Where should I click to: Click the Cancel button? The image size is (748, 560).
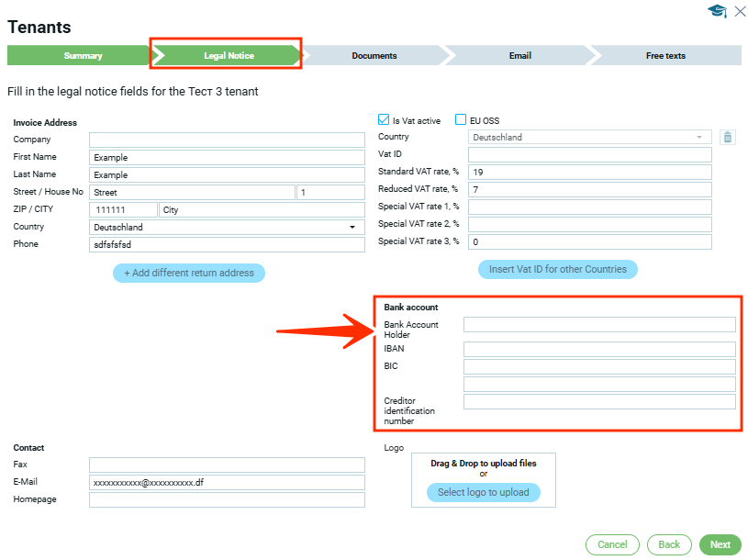tap(612, 544)
